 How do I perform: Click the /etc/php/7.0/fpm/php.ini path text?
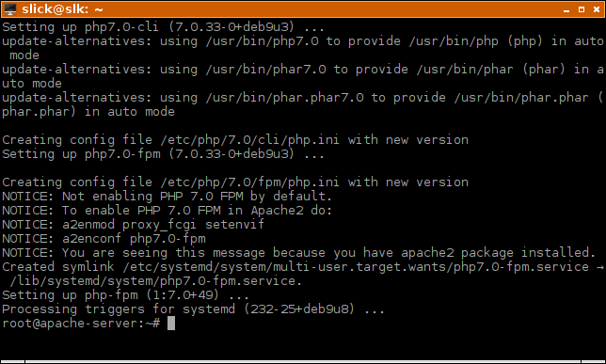click(249, 182)
